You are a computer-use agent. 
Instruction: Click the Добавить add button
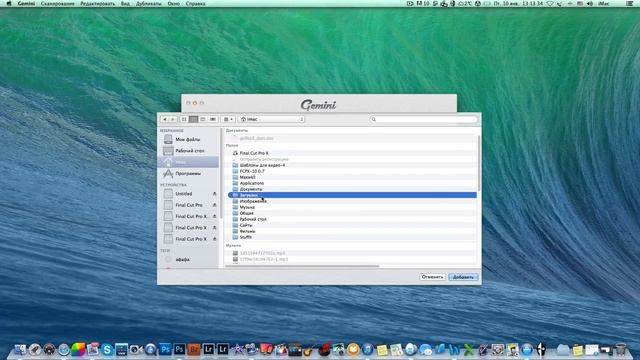point(463,277)
